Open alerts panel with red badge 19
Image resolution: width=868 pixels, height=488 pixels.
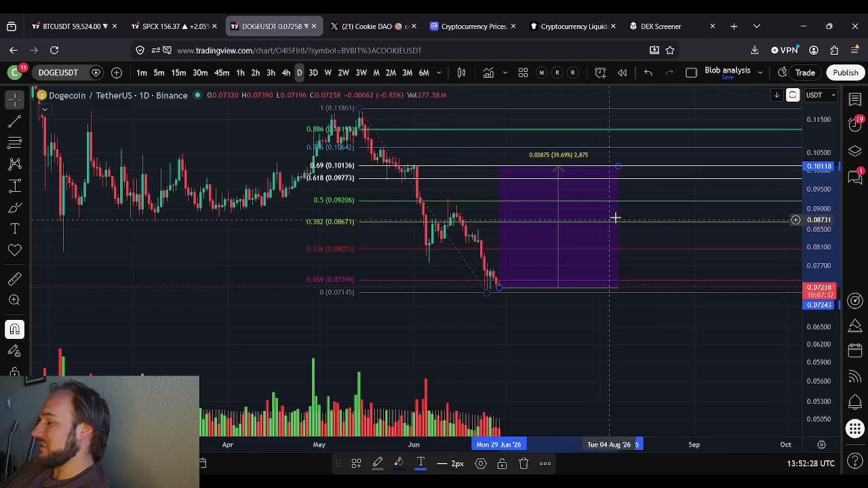855,124
